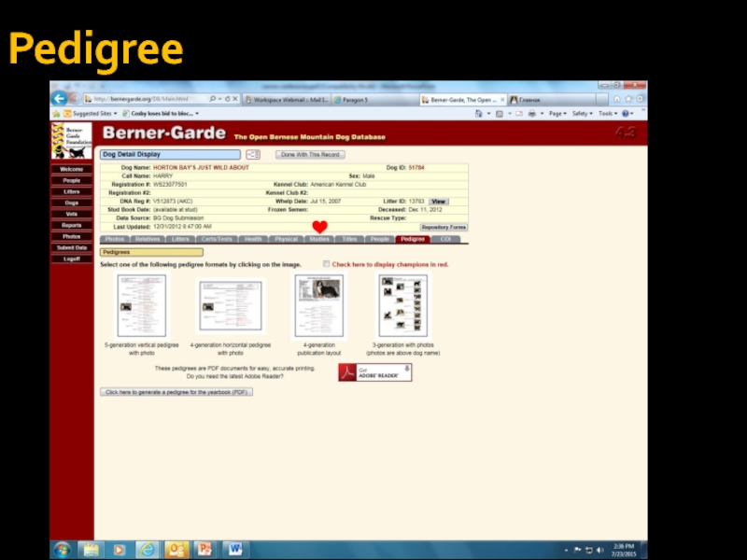Open the Windows Start button
Image resolution: width=747 pixels, height=560 pixels.
[x=62, y=550]
